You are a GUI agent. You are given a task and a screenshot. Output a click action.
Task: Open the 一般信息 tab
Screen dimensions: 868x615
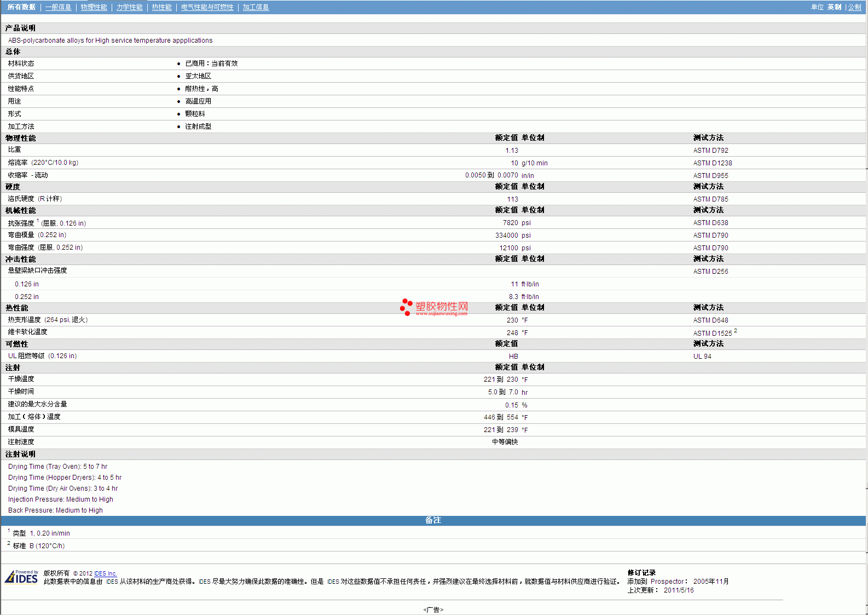(x=58, y=7)
